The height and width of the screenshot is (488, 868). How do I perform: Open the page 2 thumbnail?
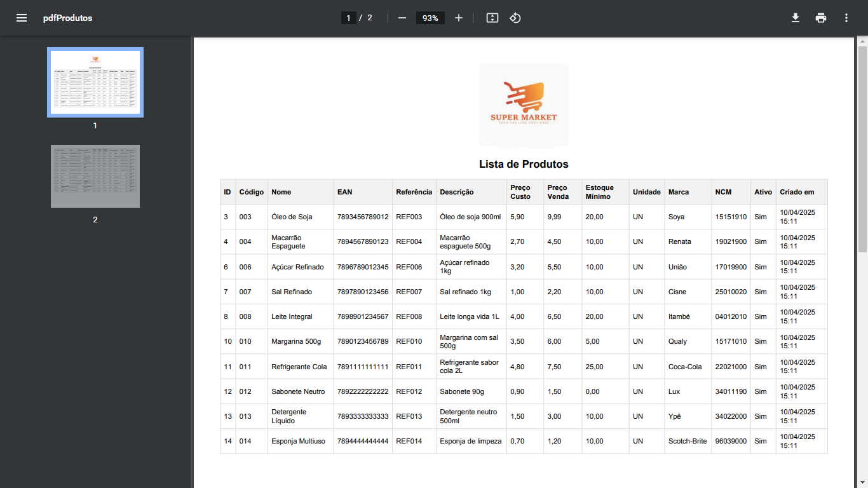95,176
